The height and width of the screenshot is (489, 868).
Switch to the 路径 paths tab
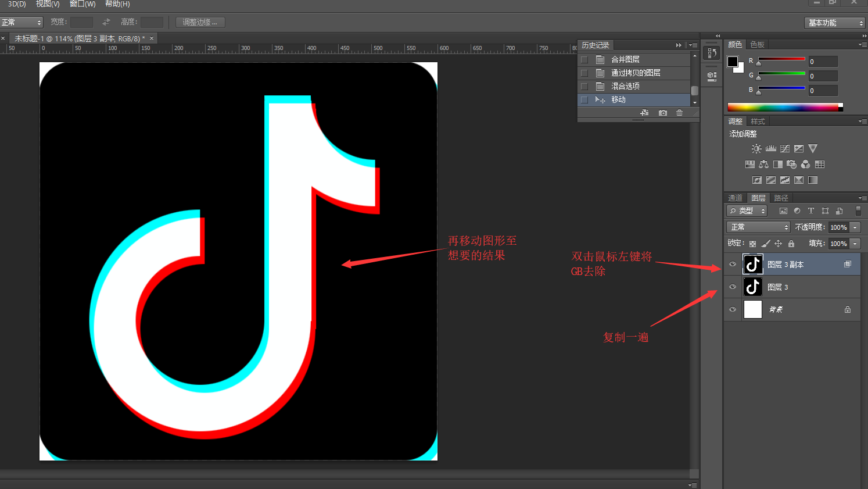(x=781, y=198)
